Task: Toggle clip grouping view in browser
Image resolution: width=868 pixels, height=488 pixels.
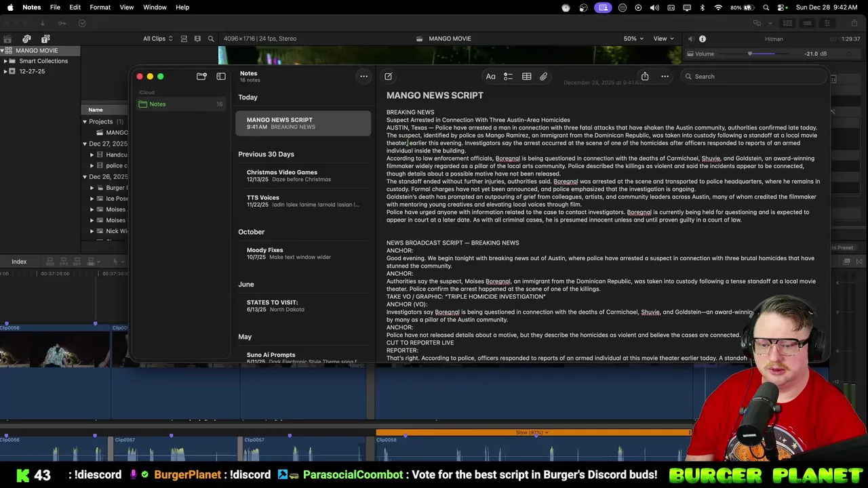Action: tap(184, 39)
